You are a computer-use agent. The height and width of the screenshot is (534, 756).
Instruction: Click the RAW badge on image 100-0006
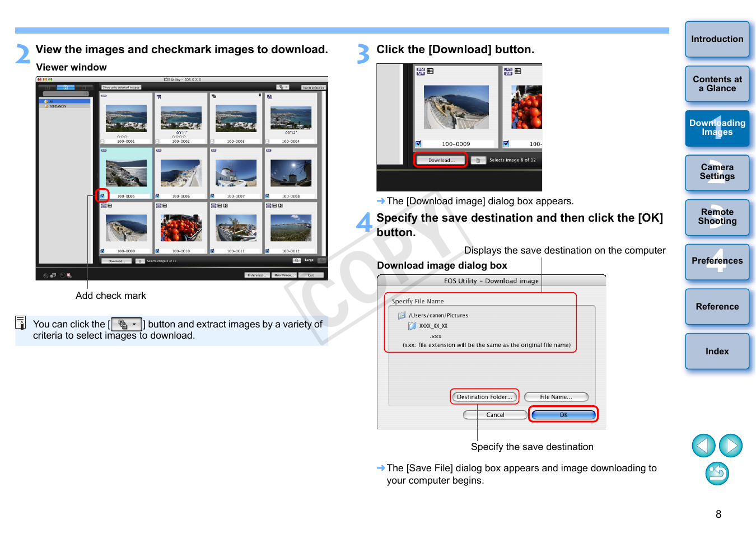click(159, 151)
